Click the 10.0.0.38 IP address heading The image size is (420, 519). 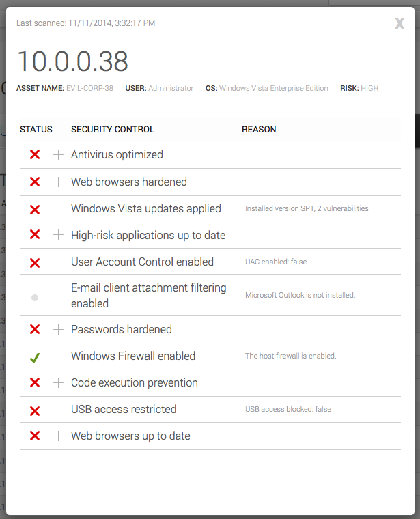point(72,61)
